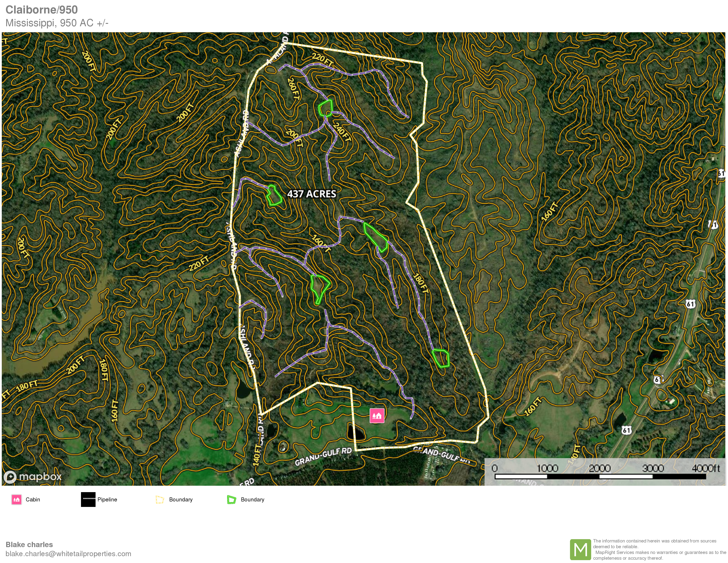Click the southeastern green boundary polygon
The image size is (728, 563).
[x=441, y=358]
